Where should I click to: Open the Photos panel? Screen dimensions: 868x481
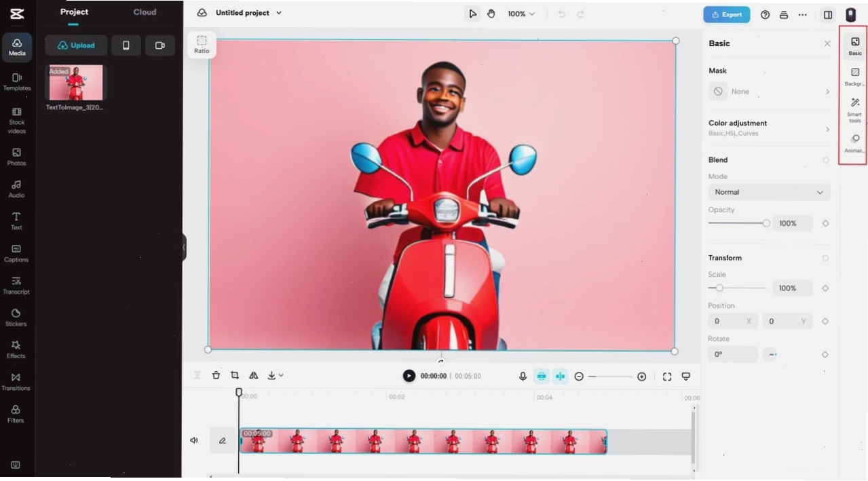tap(17, 157)
